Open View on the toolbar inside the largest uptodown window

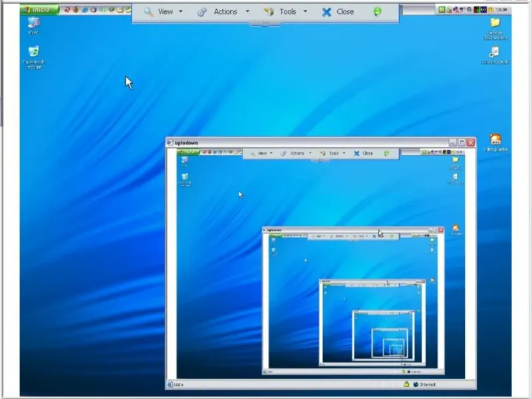coord(262,154)
